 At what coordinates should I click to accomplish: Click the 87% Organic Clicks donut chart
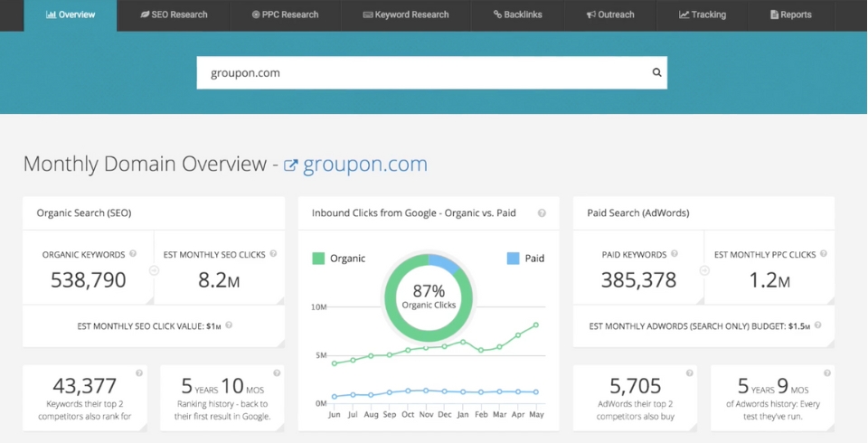pos(429,298)
